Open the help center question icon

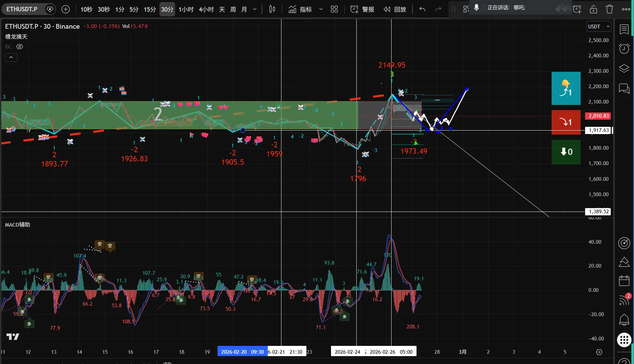pos(624,361)
